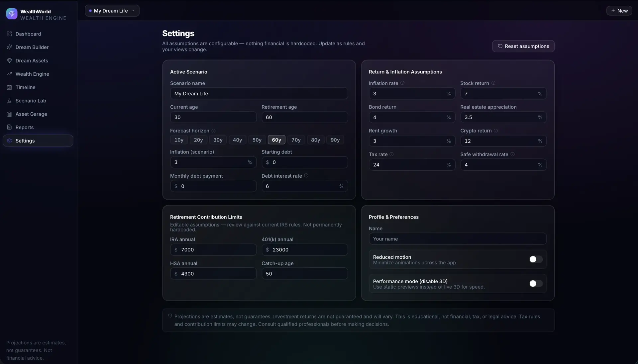
Task: Click the Reports document icon
Action: (9, 127)
